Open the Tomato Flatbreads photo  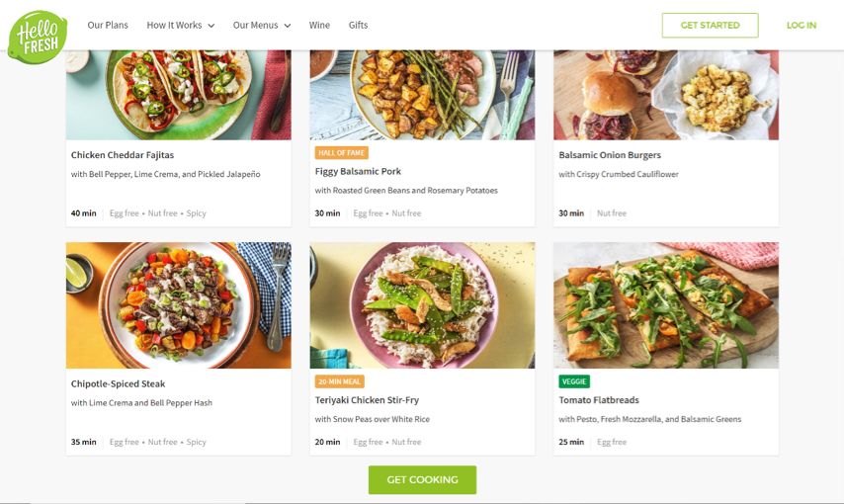click(665, 305)
